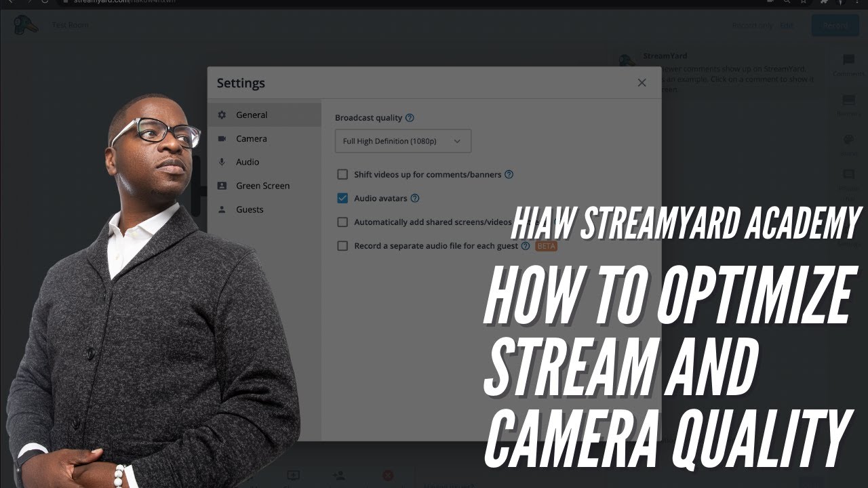
Task: Open the Broadcast quality dropdown
Action: point(403,141)
